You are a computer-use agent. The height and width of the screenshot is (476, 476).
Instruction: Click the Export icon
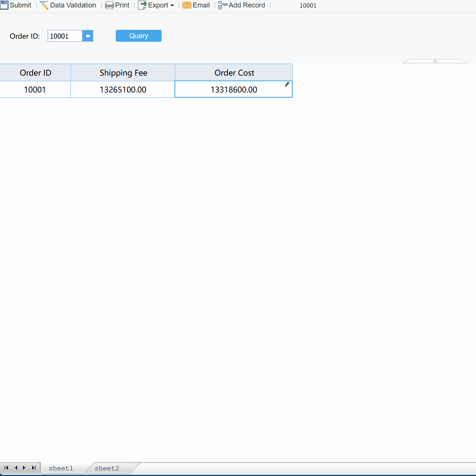pos(142,5)
